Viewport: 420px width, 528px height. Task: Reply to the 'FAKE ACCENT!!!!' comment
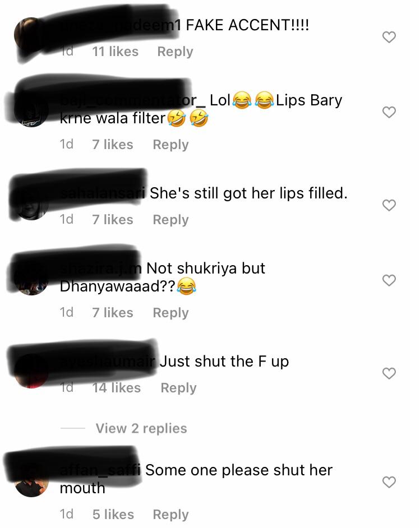175,52
